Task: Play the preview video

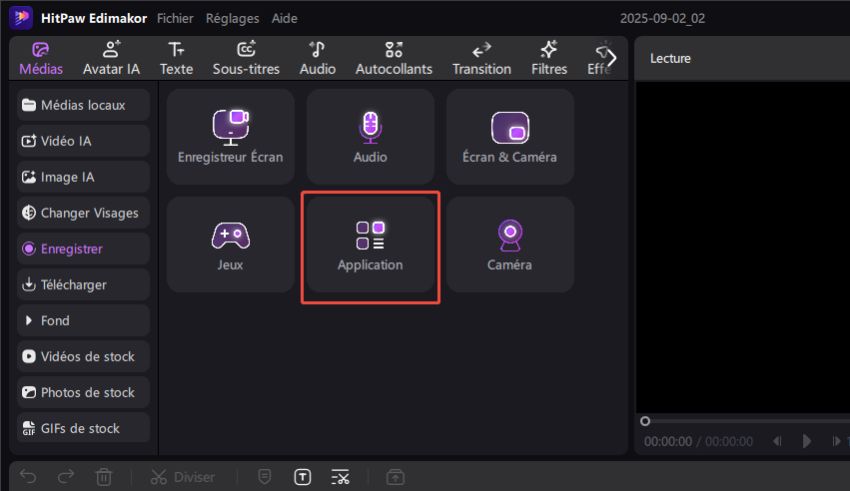Action: pos(807,441)
